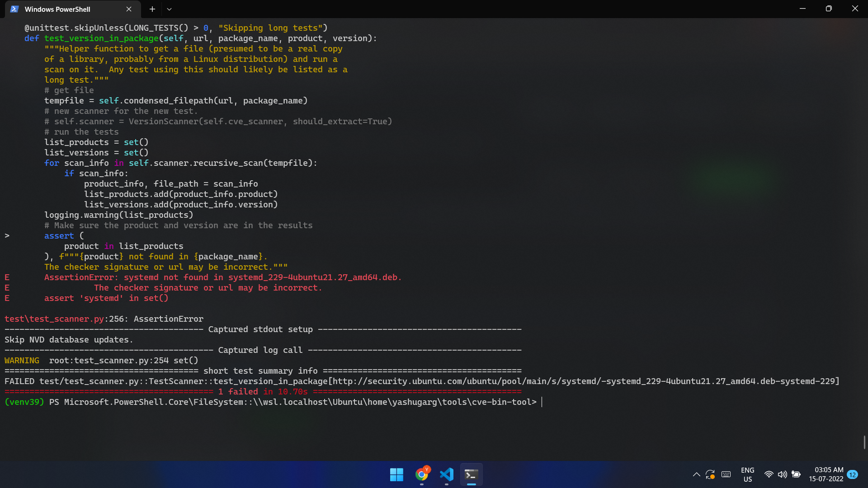Viewport: 868px width, 488px height.
Task: Open the touch keyboard icon
Action: click(x=726, y=474)
